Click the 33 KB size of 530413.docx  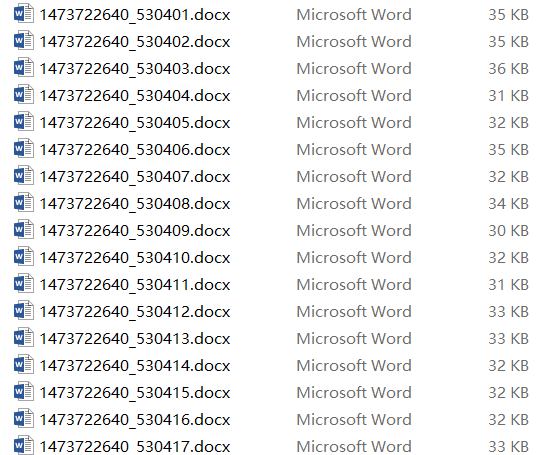pos(508,339)
